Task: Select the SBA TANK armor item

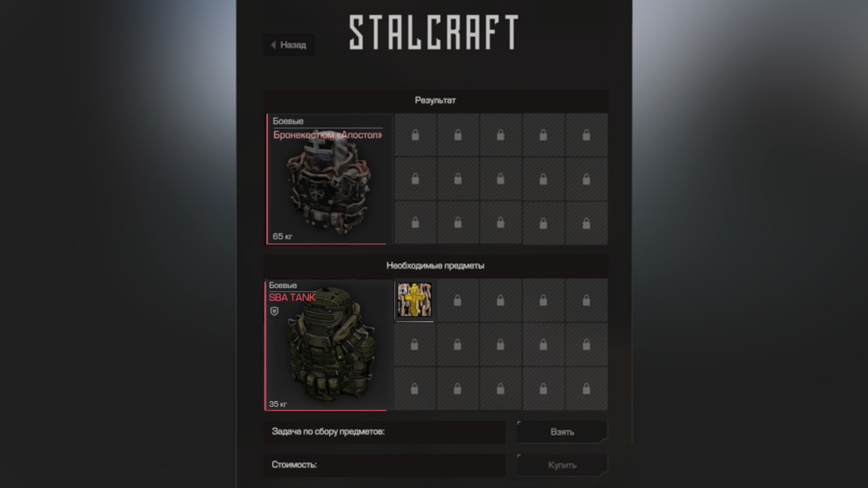Action: (x=328, y=345)
